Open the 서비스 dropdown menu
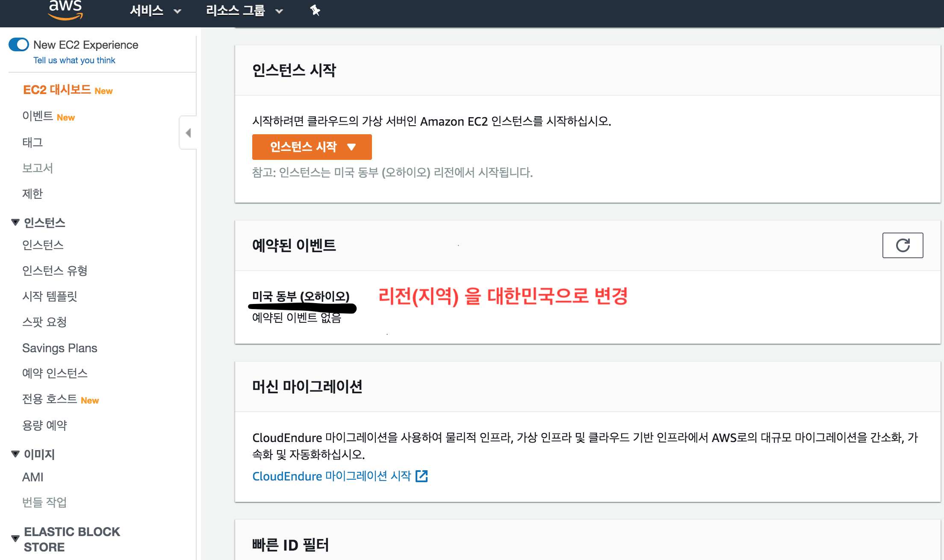Screen dimensions: 944x560 pyautogui.click(x=155, y=11)
